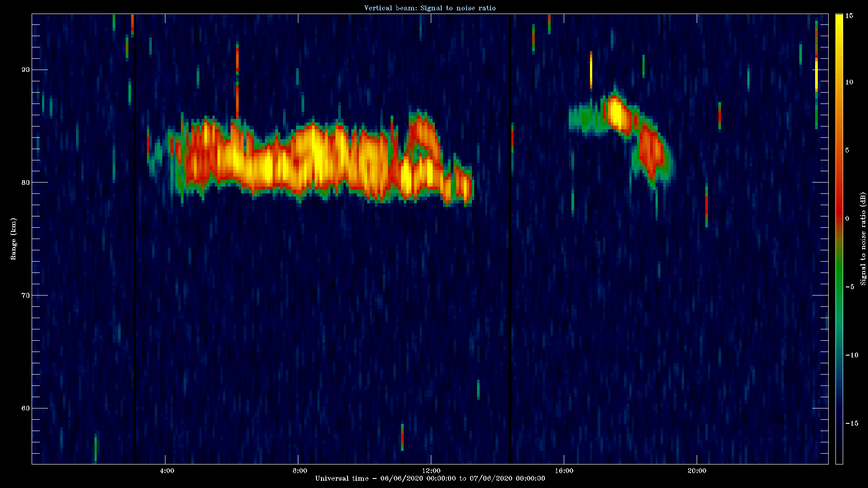Click the 12:00 time tick label
This screenshot has width=868, height=488.
[431, 471]
